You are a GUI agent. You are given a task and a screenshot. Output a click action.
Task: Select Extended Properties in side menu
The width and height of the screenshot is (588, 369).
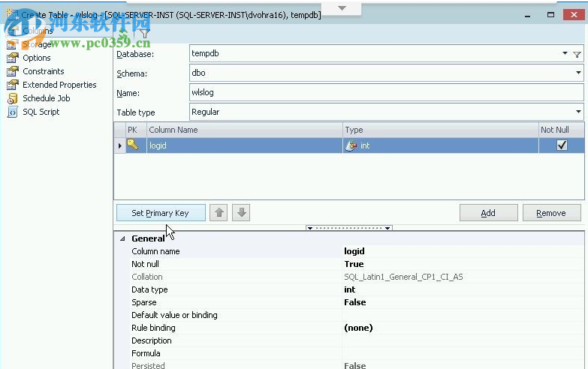tap(59, 85)
